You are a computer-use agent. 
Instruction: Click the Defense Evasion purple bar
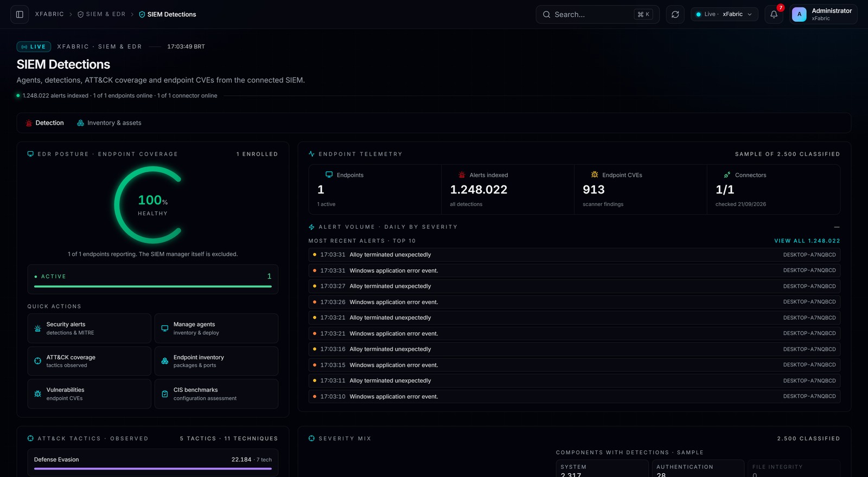click(x=153, y=469)
